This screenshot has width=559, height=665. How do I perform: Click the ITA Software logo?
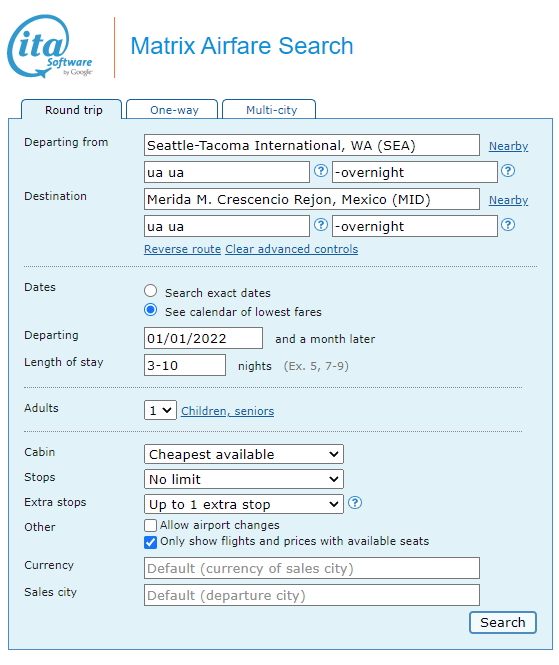50,47
